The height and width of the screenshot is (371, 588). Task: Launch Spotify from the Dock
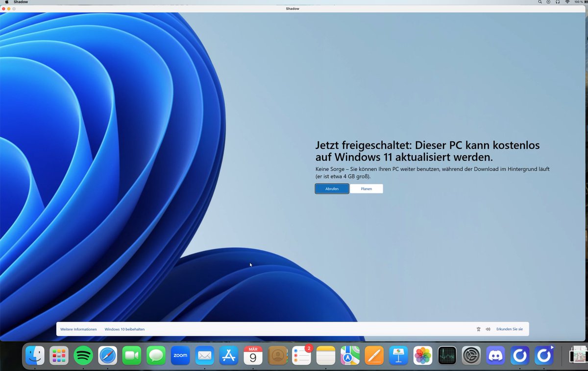(x=83, y=355)
